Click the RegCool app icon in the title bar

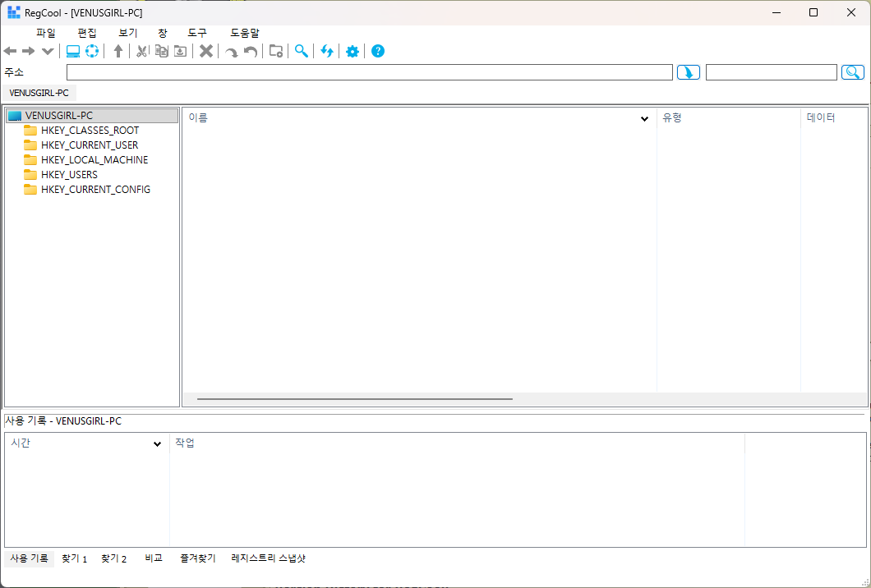14,12
